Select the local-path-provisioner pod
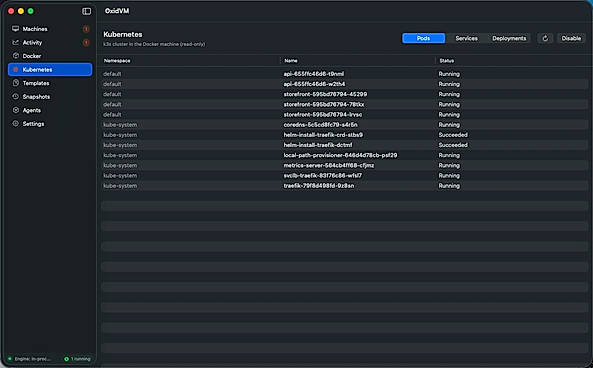593x368 pixels. coord(344,155)
